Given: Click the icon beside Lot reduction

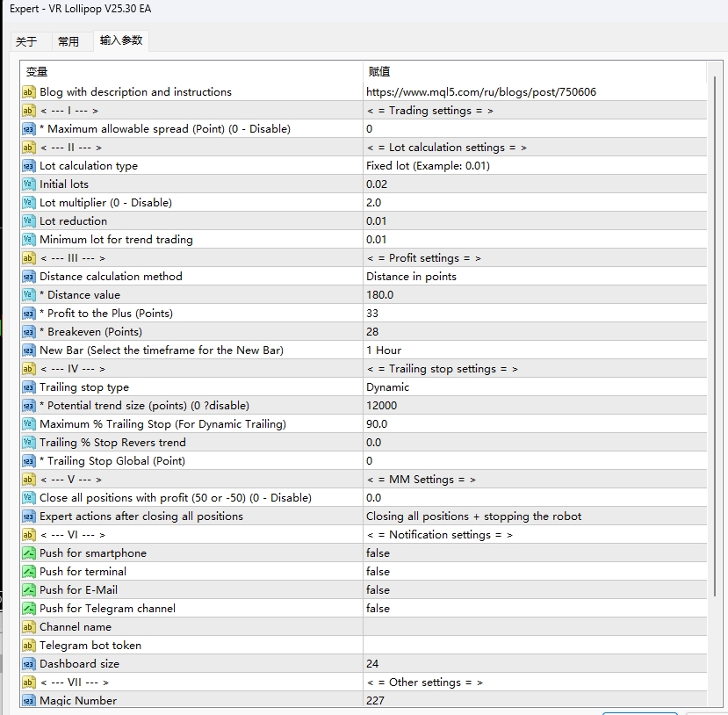Looking at the screenshot, I should click(28, 221).
